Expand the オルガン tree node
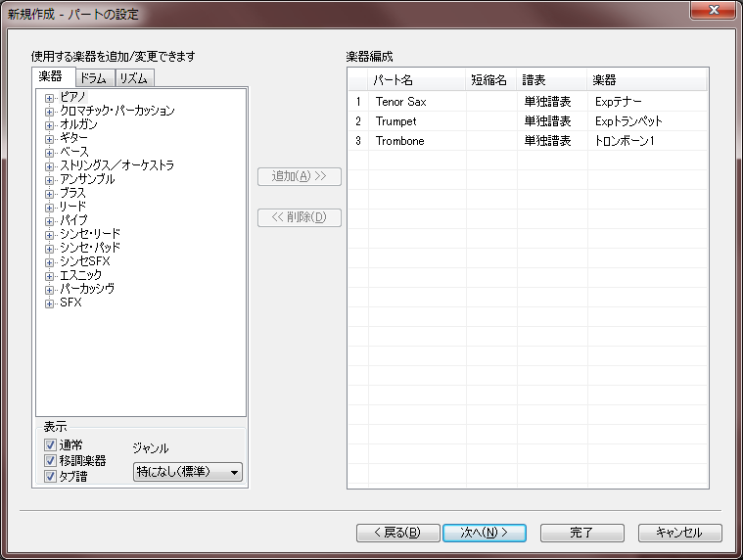Screen dimensions: 743x560 49,125
